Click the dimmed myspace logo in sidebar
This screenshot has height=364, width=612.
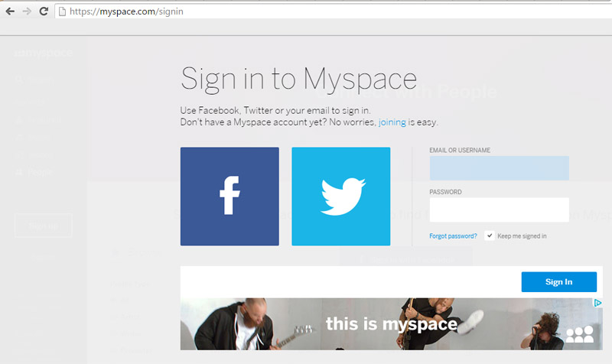[x=43, y=53]
